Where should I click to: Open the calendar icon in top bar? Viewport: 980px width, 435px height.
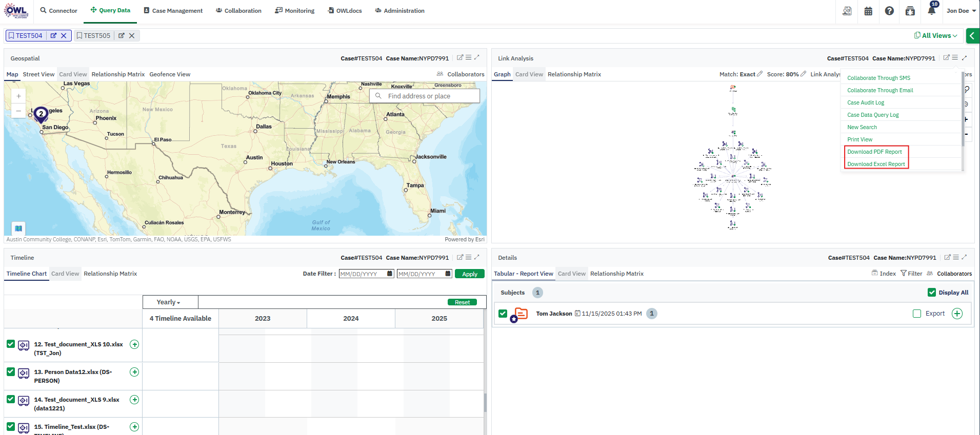(x=868, y=11)
